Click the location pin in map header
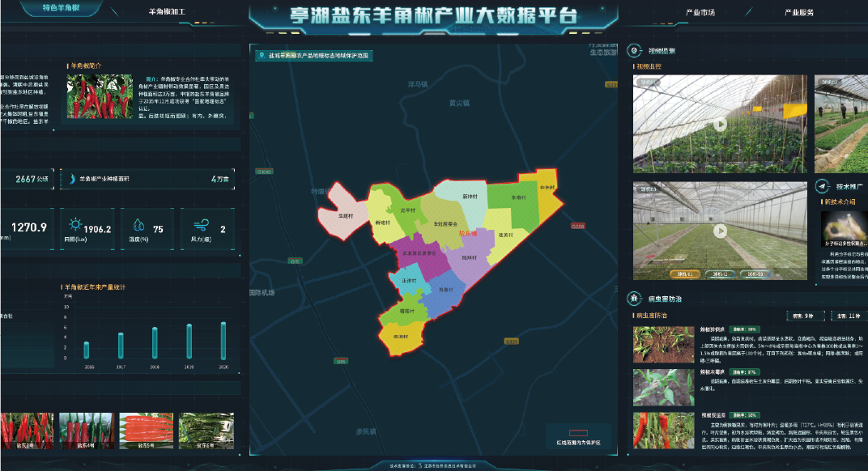This screenshot has width=868, height=471. point(262,57)
